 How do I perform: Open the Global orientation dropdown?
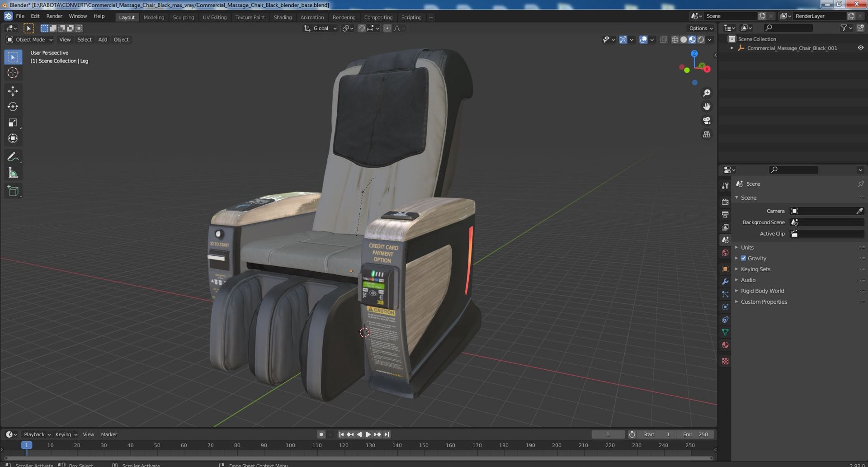[320, 28]
